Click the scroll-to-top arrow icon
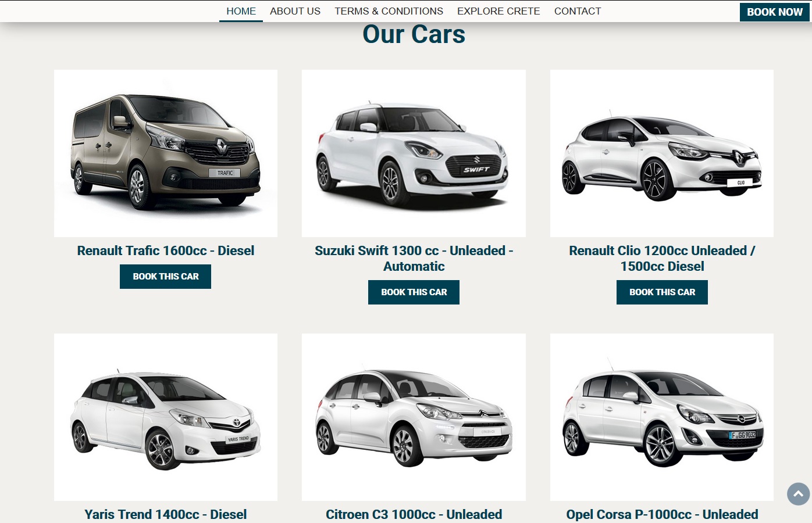Screen dimensions: 812x523 [798, 494]
